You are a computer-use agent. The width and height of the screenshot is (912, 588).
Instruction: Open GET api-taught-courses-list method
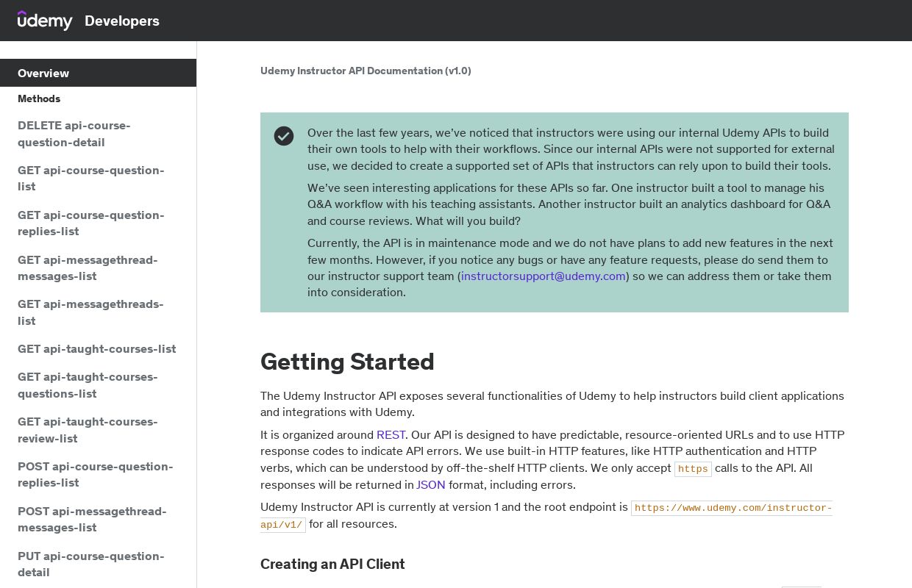[x=97, y=349]
